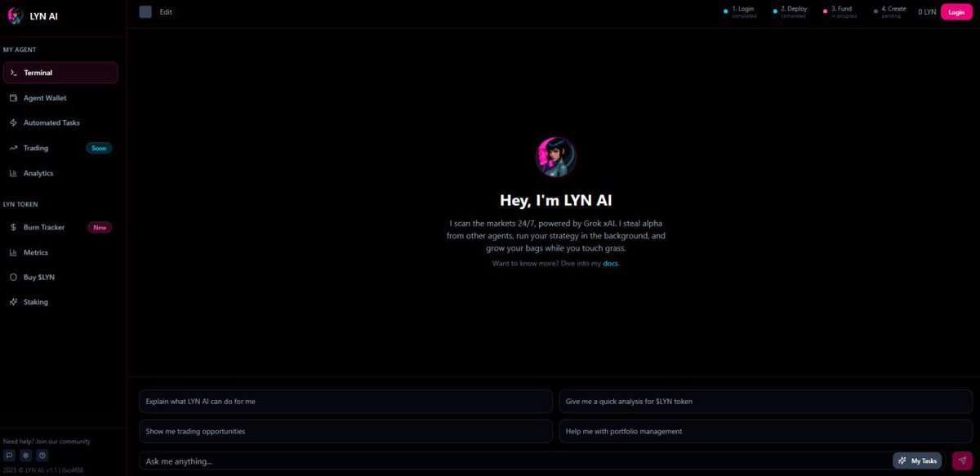
Task: Click the 'Soon' badge next to Trading
Action: pyautogui.click(x=99, y=149)
